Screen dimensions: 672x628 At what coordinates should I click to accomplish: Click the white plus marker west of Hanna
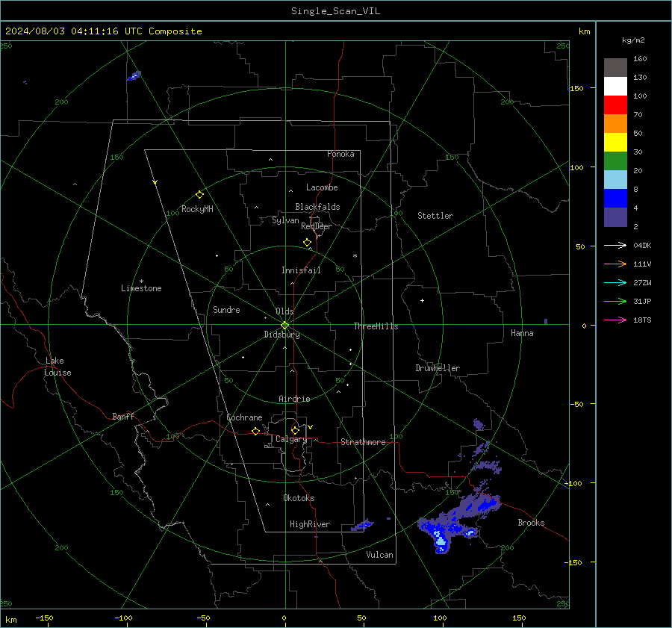pos(422,300)
